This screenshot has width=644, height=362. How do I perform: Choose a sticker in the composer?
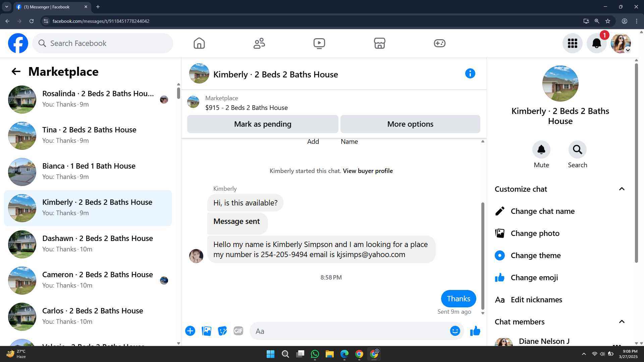pos(222,331)
